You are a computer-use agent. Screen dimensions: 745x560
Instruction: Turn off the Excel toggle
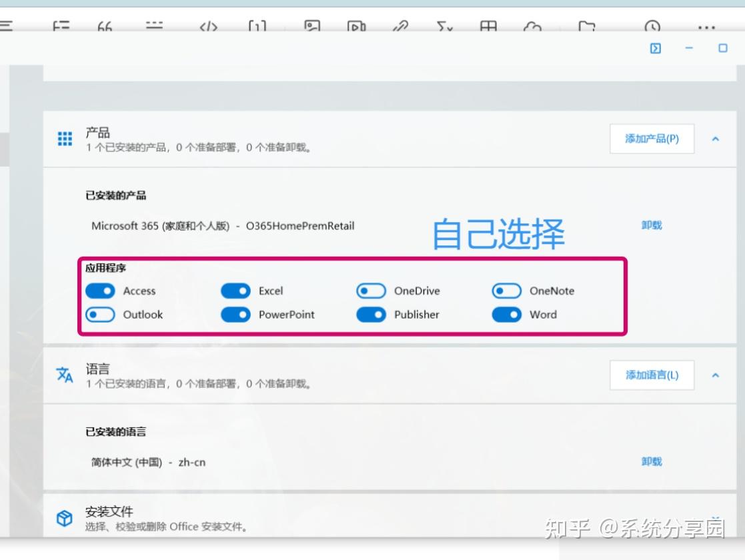(x=235, y=291)
